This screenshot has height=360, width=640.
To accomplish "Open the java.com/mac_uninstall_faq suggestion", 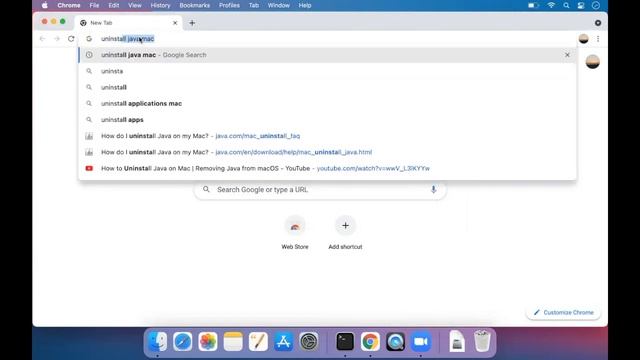I will (327, 136).
